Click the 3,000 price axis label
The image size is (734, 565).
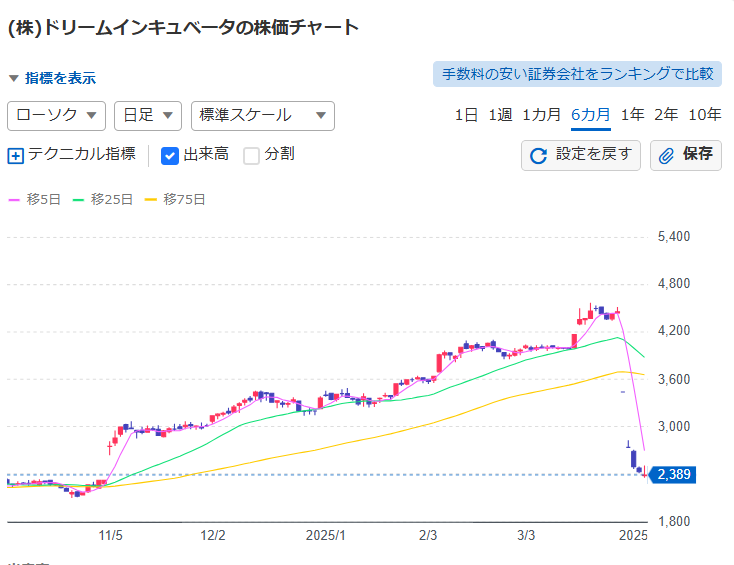(674, 426)
